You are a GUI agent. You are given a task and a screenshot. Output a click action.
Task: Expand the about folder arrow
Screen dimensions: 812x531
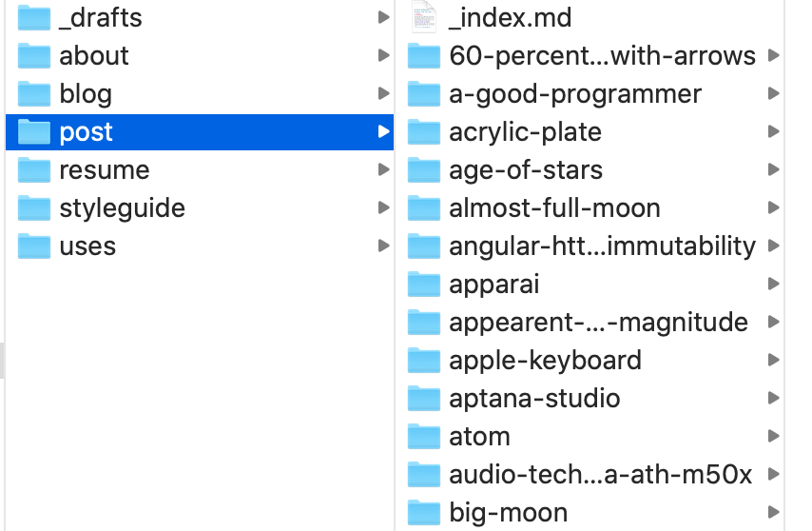(384, 55)
